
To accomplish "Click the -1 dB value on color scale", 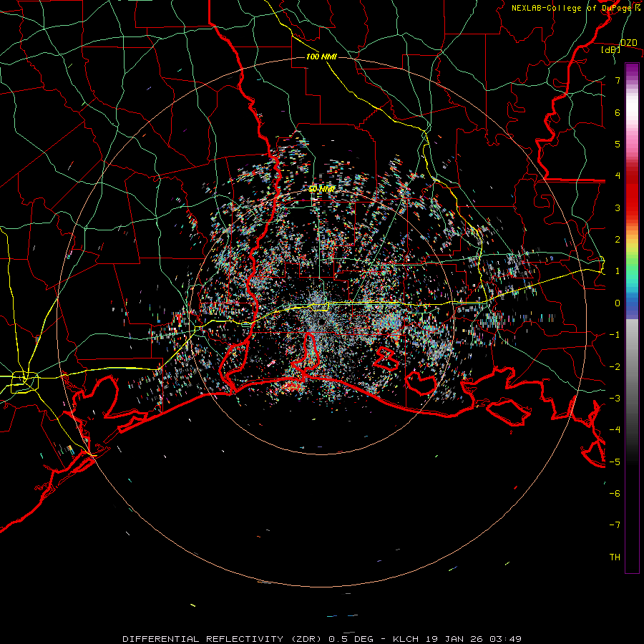I will [x=615, y=335].
